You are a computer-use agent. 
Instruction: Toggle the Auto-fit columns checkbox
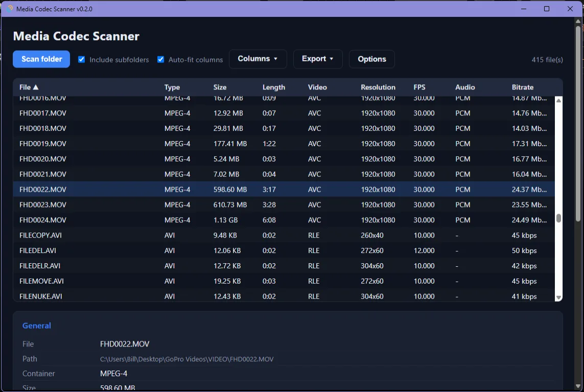pyautogui.click(x=160, y=60)
